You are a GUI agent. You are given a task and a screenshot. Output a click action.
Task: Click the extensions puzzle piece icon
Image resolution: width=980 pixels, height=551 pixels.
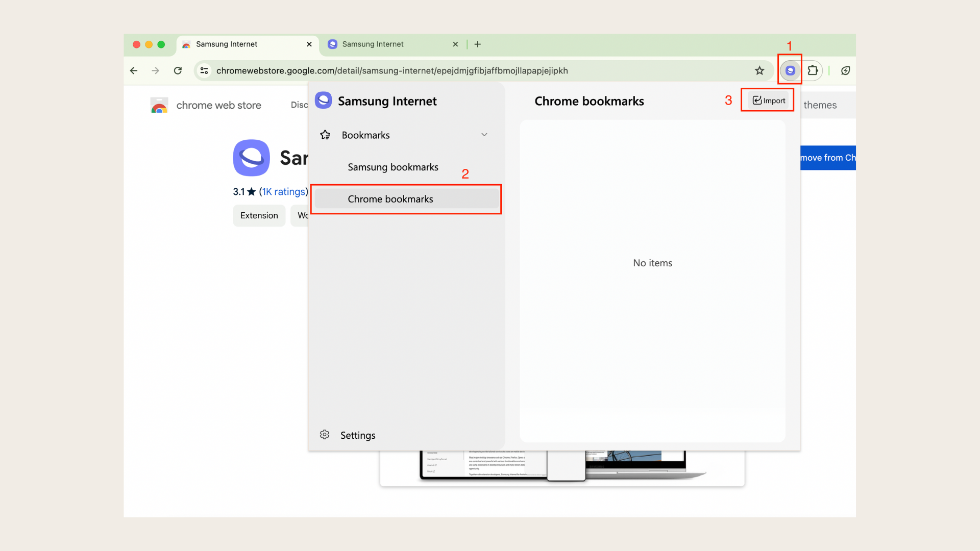coord(813,70)
